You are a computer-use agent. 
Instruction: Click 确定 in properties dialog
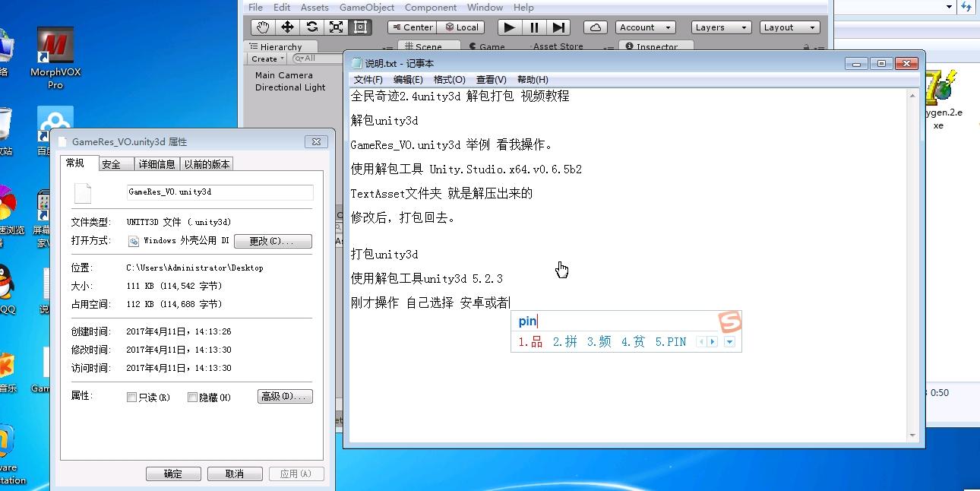(173, 474)
